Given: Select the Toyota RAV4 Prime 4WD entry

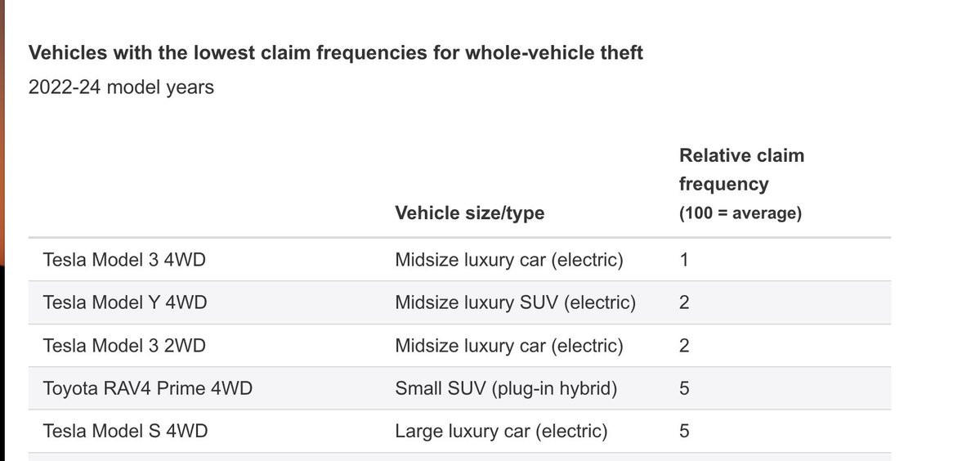Looking at the screenshot, I should (147, 388).
